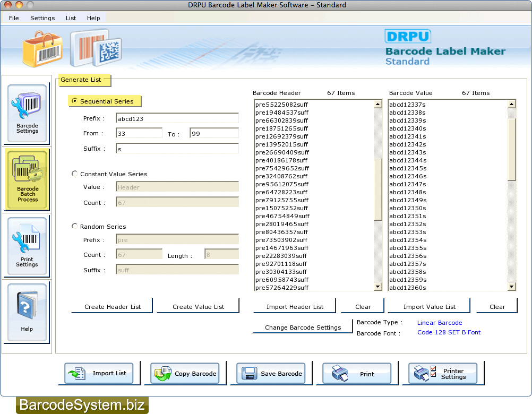Select header row pre26690409suff
532x414 pixels.
[x=314, y=152]
